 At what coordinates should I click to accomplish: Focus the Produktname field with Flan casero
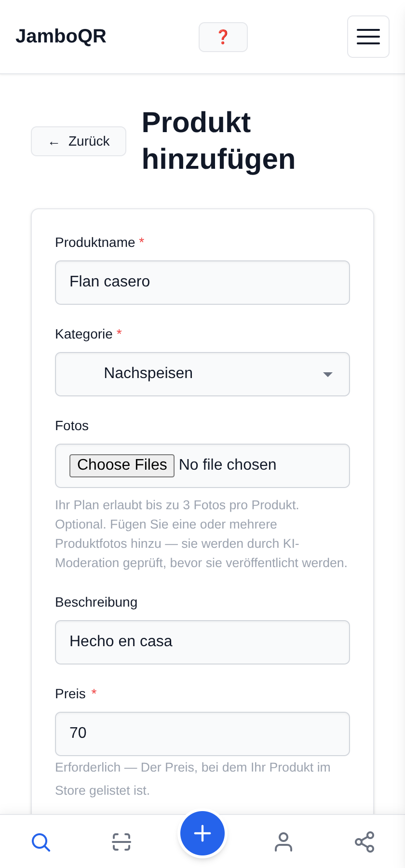click(x=202, y=283)
